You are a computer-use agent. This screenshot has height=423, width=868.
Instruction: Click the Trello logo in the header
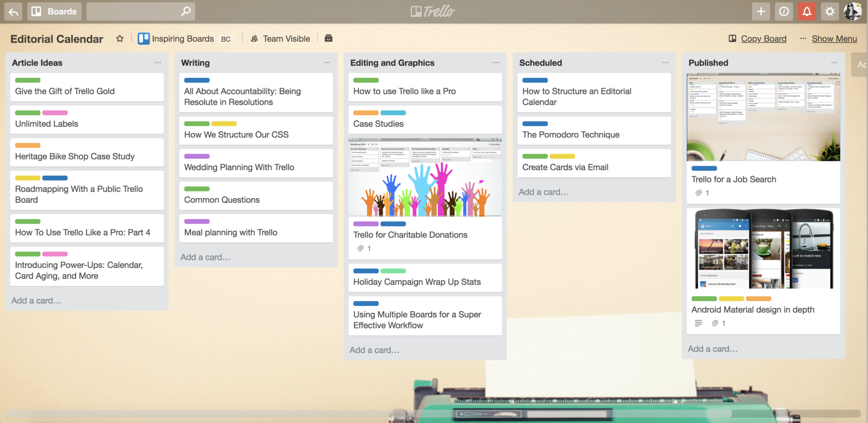pyautogui.click(x=432, y=11)
